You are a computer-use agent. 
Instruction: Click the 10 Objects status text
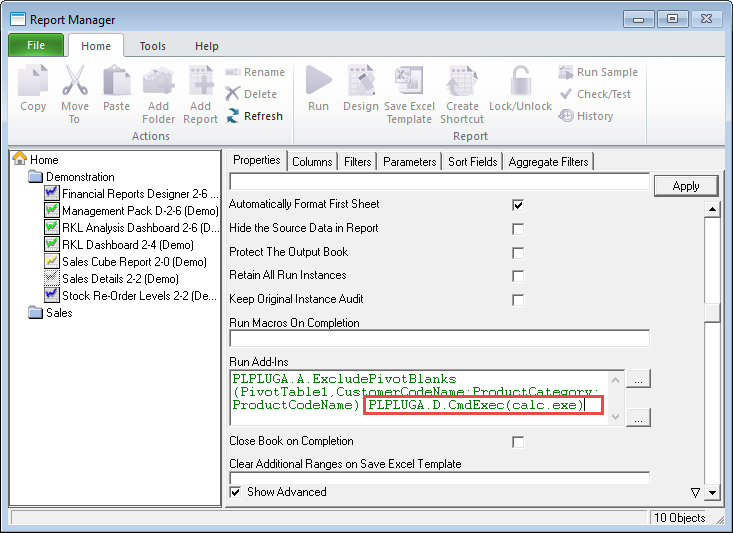679,518
